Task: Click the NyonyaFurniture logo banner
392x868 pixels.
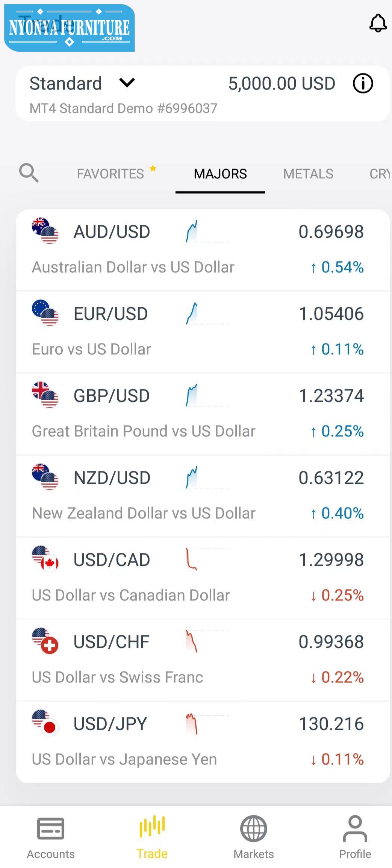Action: 70,28
